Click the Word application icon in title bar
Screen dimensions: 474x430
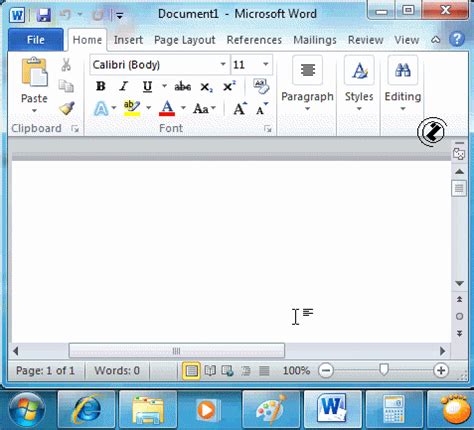pos(17,15)
